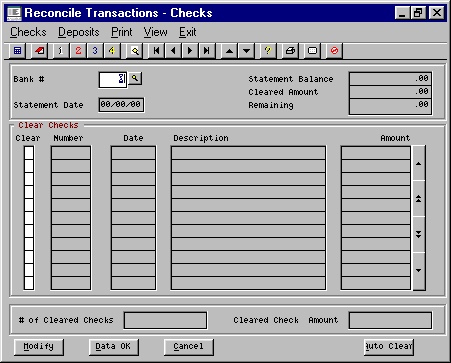Viewport: 451px width, 363px height.
Task: Check the last Clear column box
Action: (x=29, y=283)
